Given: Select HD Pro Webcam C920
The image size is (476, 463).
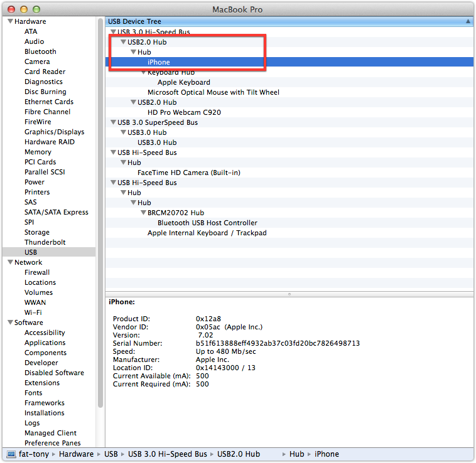Looking at the screenshot, I should pos(184,112).
